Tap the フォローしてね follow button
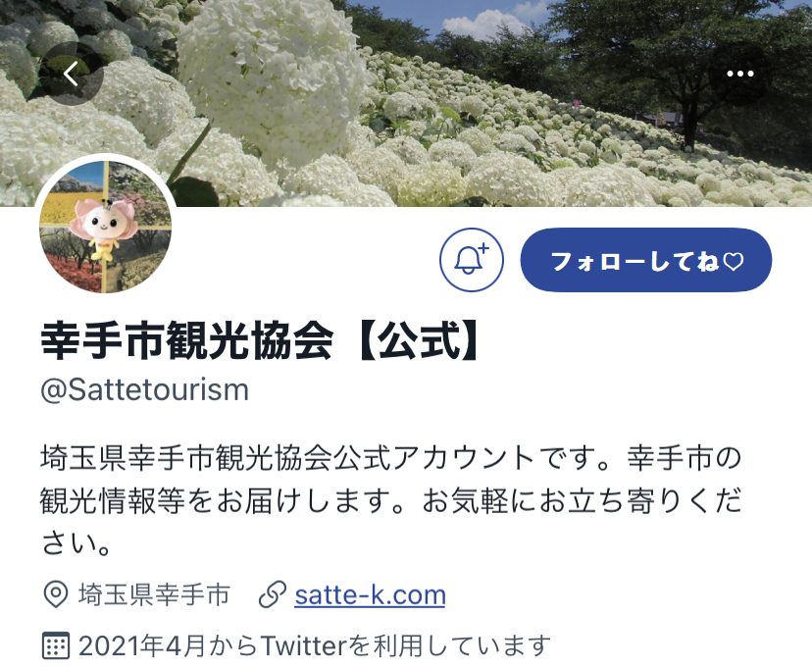 (x=645, y=260)
